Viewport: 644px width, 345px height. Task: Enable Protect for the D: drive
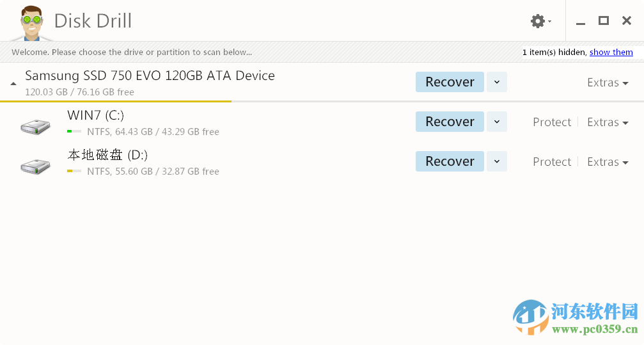(551, 162)
